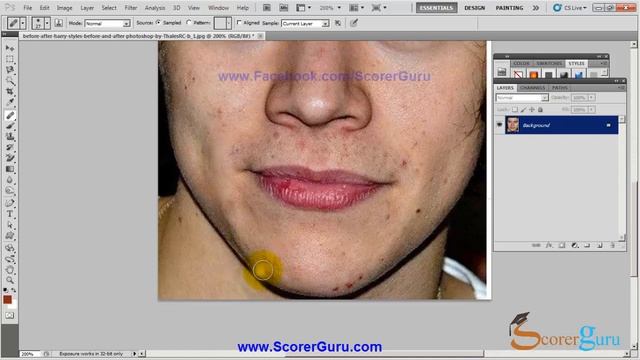
Task: Select the Move tool in the toolbox
Action: coord(10,48)
